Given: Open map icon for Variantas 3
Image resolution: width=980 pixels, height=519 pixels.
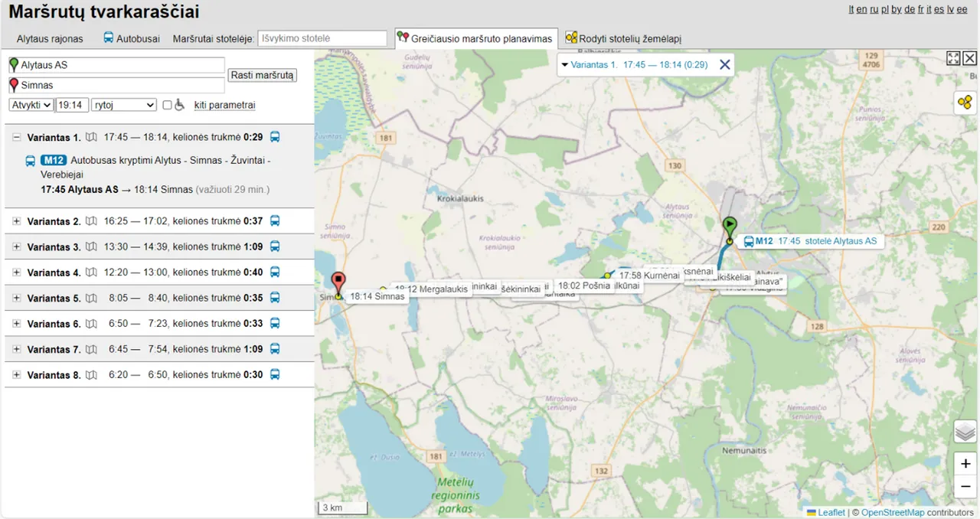Looking at the screenshot, I should [x=92, y=246].
